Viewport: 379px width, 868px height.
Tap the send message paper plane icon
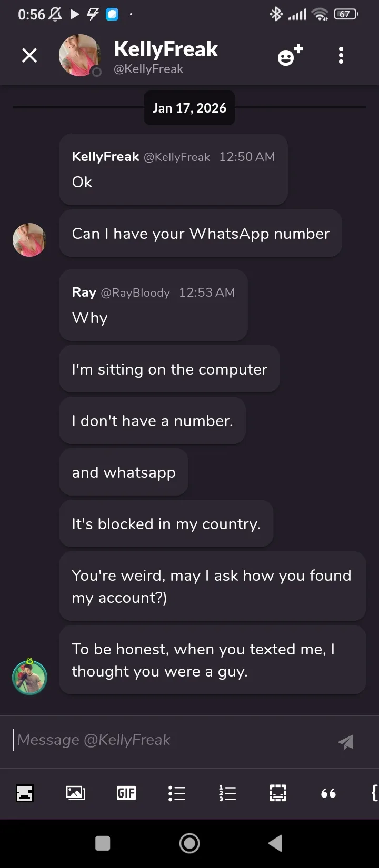[x=345, y=741]
